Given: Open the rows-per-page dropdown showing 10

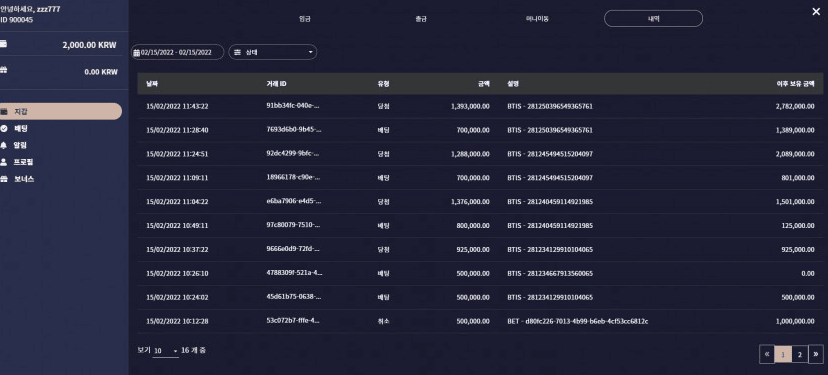Looking at the screenshot, I should pyautogui.click(x=166, y=351).
